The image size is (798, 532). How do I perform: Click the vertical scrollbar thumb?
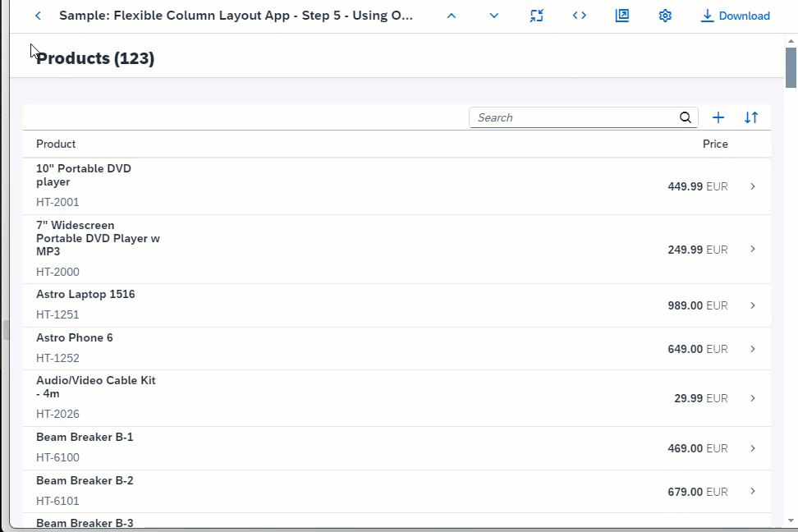[x=791, y=67]
